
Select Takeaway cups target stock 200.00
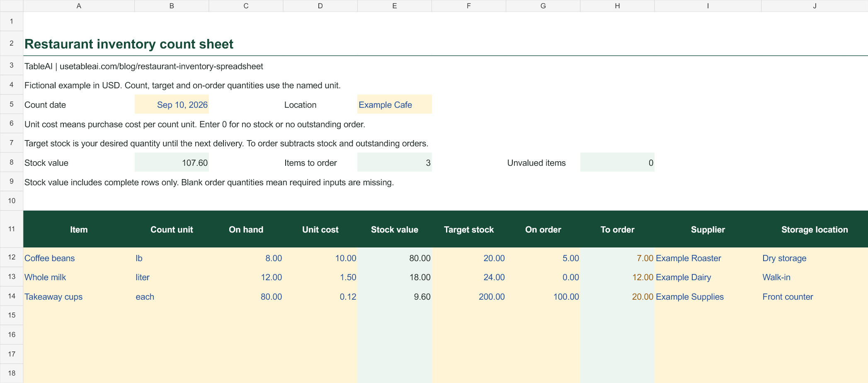(468, 296)
